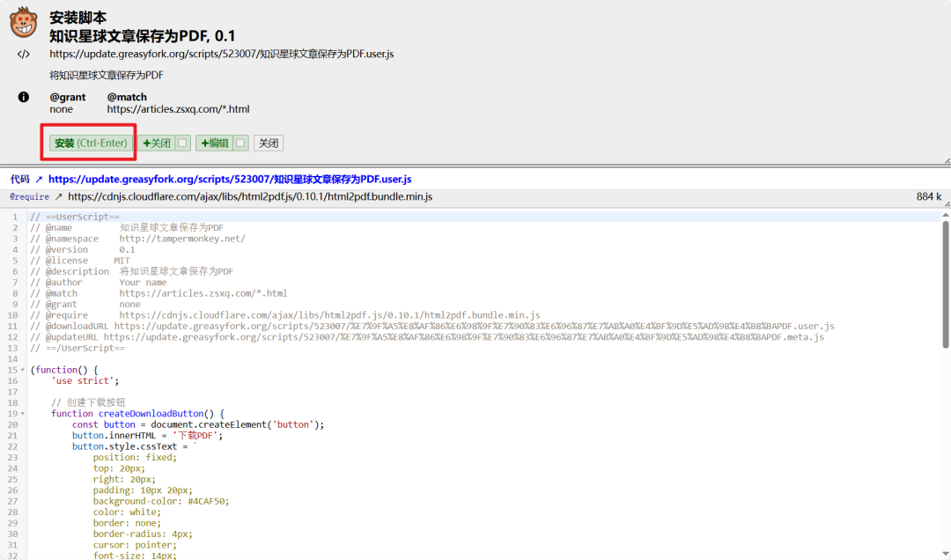Click the background-color: #4CAF50 code line
The image size is (951, 560).
click(161, 502)
